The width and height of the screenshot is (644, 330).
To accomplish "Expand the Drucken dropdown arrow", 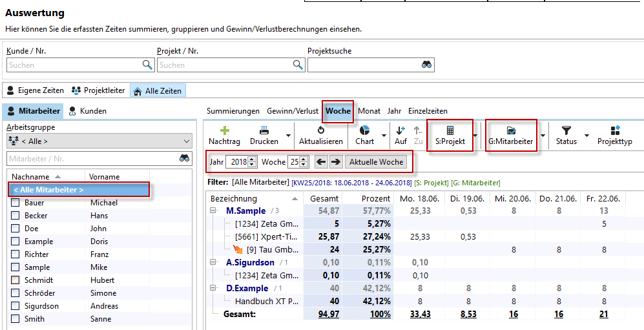I will (x=285, y=136).
